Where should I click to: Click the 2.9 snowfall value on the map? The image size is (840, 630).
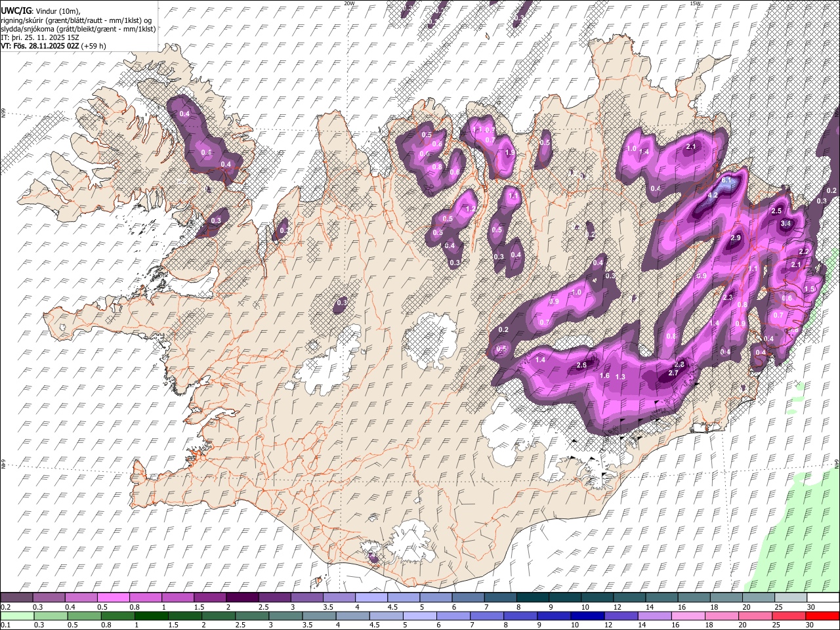[x=736, y=238]
